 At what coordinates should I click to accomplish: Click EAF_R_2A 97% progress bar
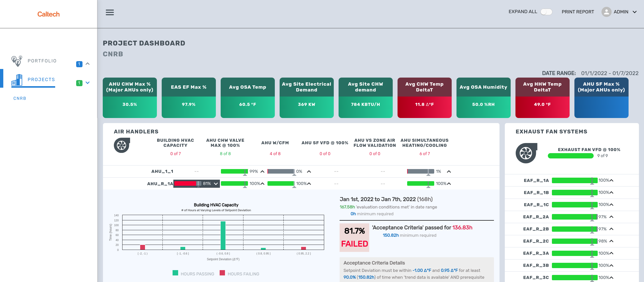click(575, 217)
